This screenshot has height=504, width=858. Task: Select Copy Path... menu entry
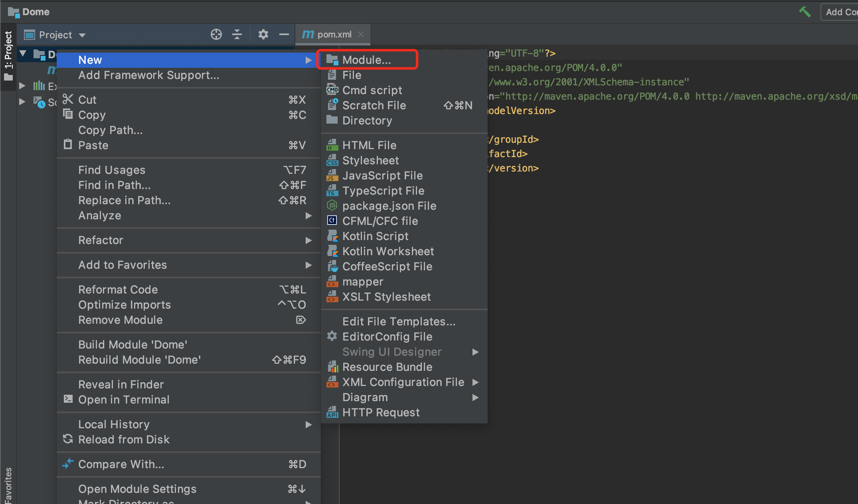(x=189, y=130)
